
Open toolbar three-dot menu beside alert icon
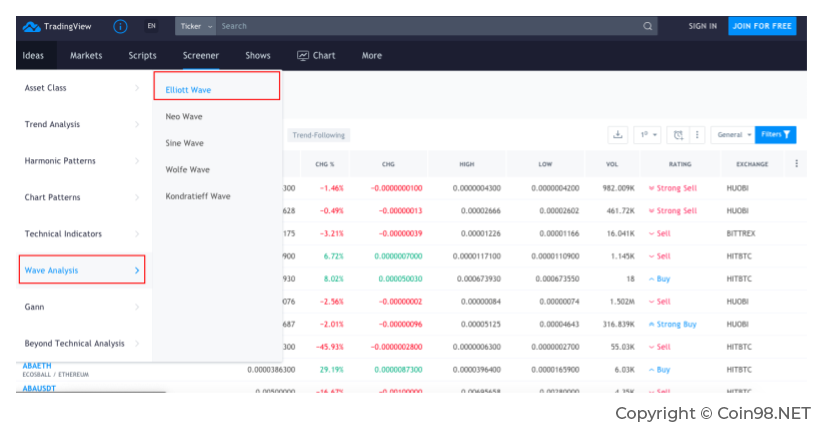point(697,135)
